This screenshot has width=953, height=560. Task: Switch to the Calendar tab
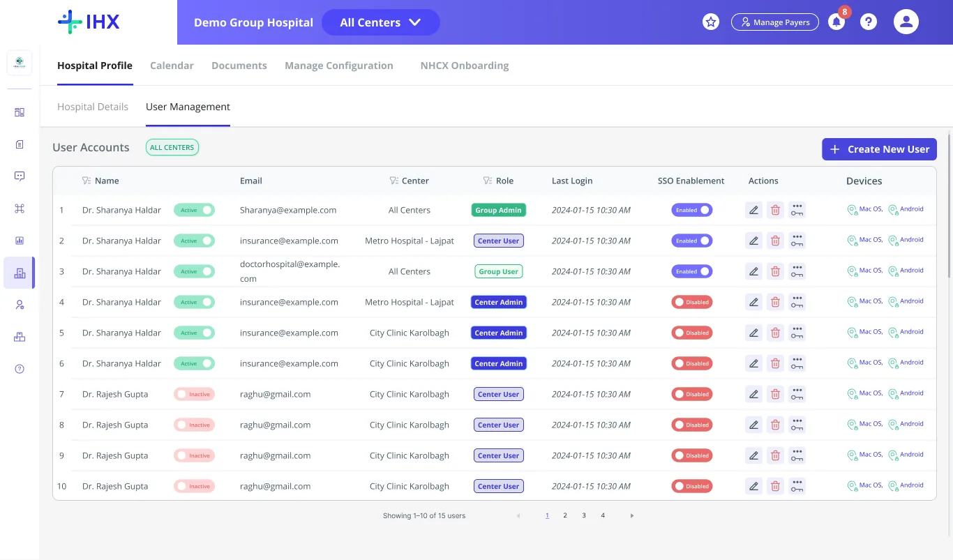[172, 66]
